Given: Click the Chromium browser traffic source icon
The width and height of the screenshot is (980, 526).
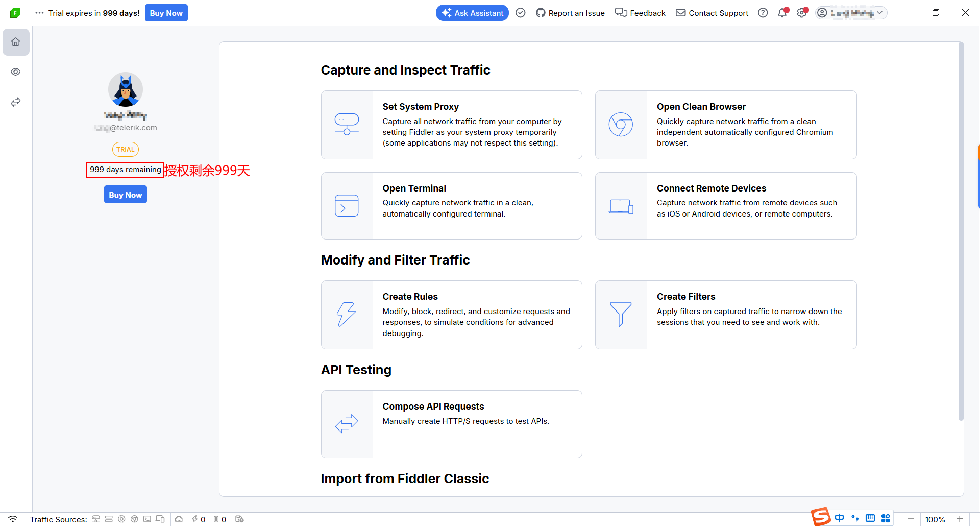Looking at the screenshot, I should click(x=134, y=519).
